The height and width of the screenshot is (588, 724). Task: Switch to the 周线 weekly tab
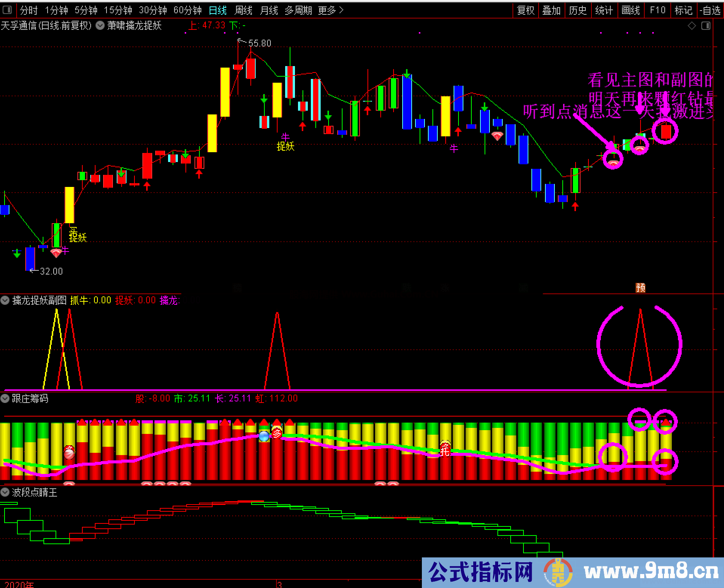(243, 10)
